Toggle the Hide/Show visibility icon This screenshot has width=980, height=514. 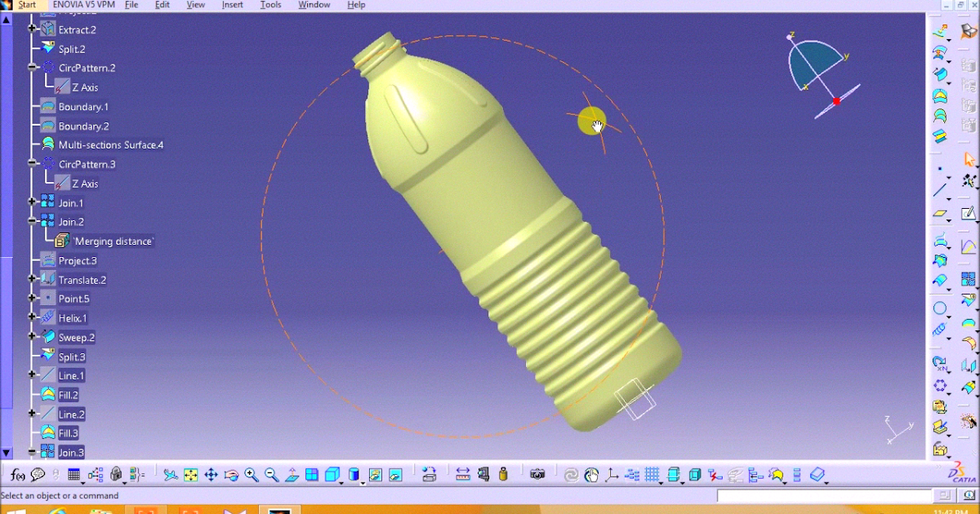click(374, 473)
